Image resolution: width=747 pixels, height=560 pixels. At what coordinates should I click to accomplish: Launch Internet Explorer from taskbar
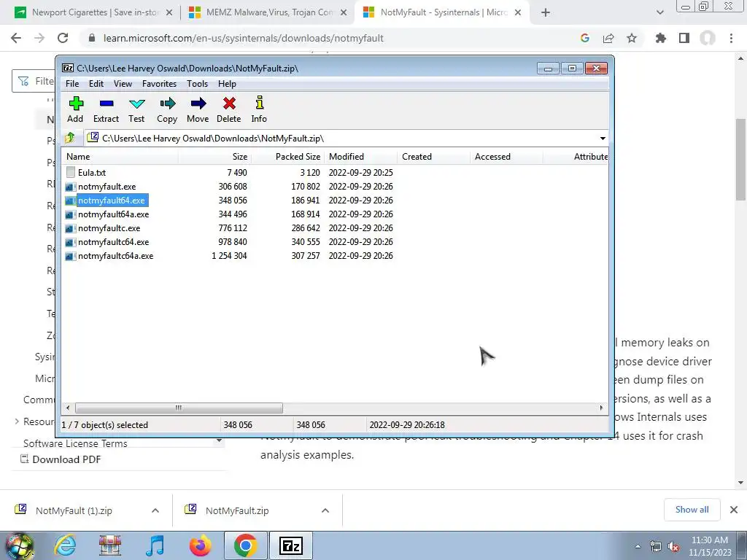tap(65, 545)
